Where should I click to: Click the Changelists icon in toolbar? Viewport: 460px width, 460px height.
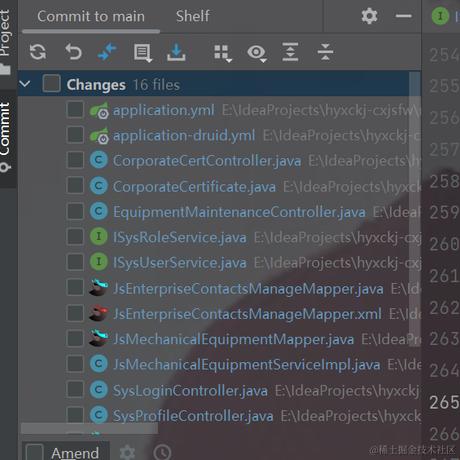143,53
